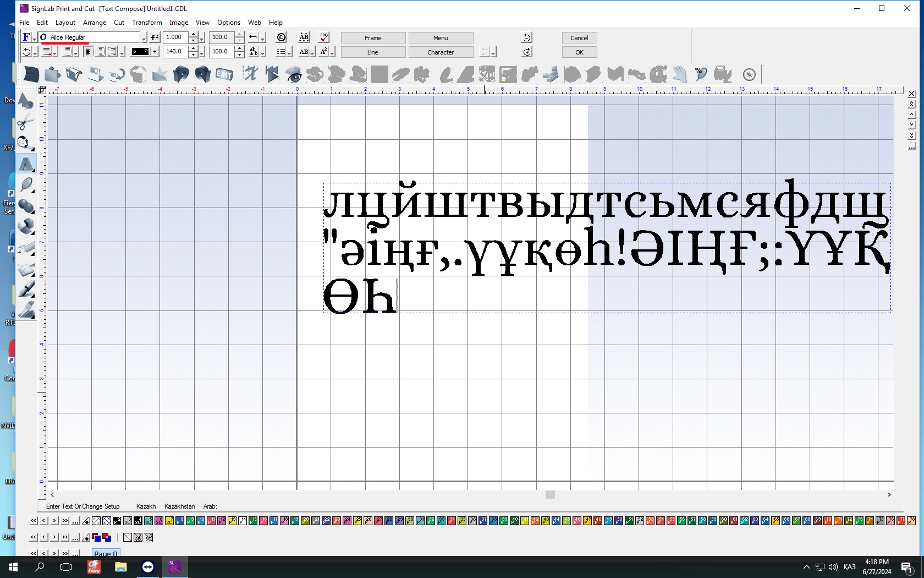Image resolution: width=924 pixels, height=578 pixels.
Task: Select the magnifying glass zoom tool
Action: (x=25, y=184)
